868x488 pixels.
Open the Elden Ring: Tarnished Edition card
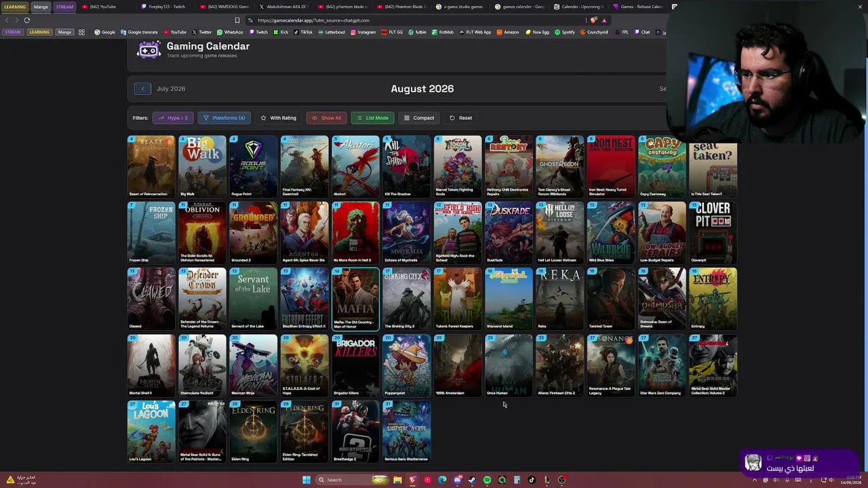pyautogui.click(x=304, y=432)
